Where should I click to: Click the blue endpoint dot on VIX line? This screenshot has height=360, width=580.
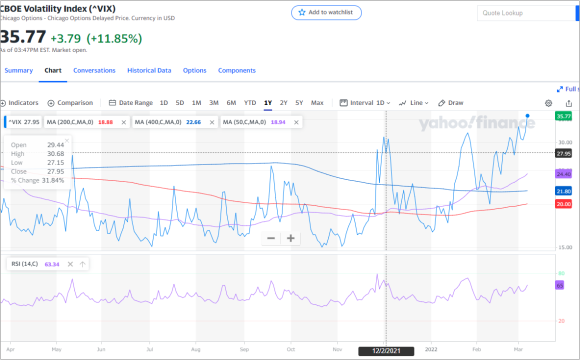(x=527, y=116)
